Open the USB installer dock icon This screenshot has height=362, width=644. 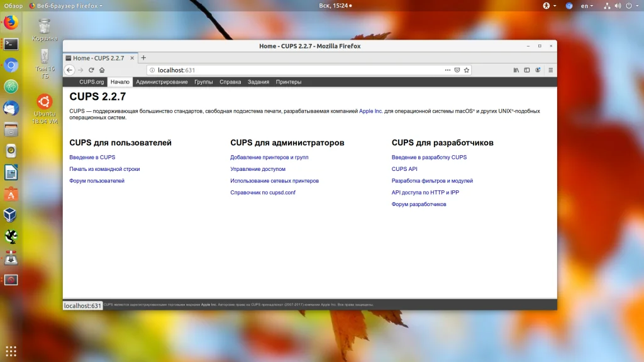11,258
